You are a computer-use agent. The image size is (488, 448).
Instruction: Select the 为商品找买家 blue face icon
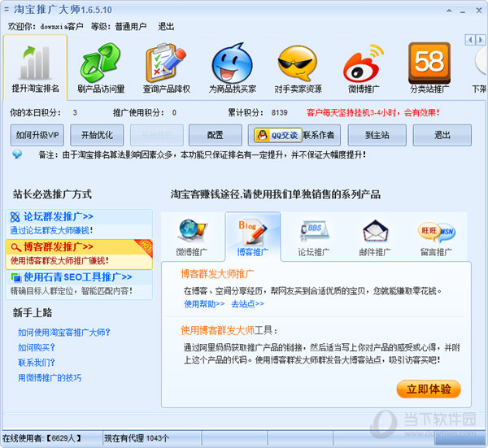(x=232, y=63)
